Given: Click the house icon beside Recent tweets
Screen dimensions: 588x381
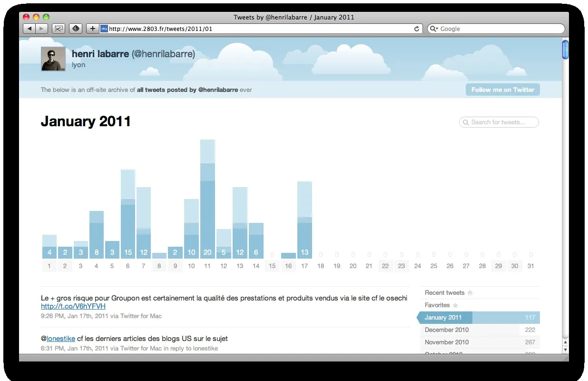Looking at the screenshot, I should pos(470,293).
